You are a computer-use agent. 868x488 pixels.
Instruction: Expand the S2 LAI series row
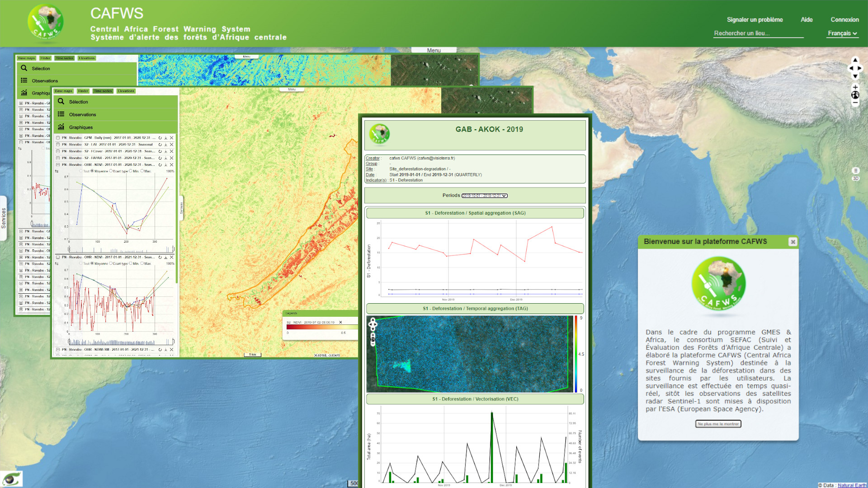pos(58,145)
